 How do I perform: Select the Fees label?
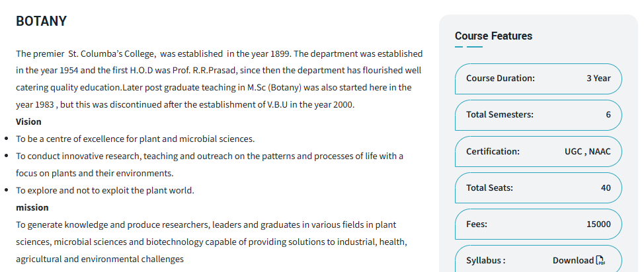pos(477,224)
